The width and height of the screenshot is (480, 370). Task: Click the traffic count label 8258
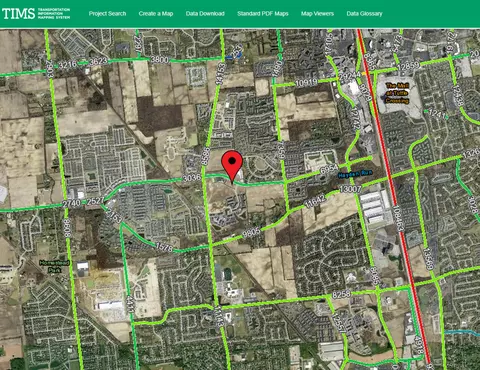click(x=341, y=294)
